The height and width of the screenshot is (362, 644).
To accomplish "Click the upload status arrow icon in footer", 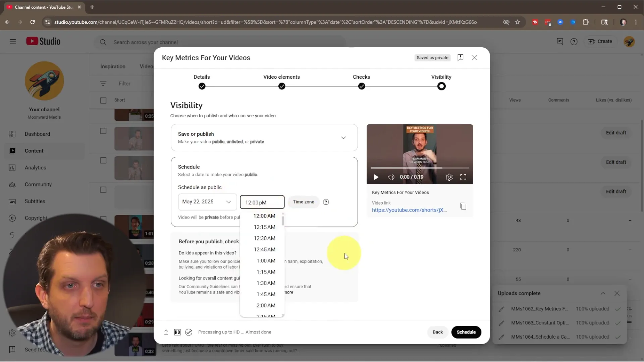I will 166,332.
